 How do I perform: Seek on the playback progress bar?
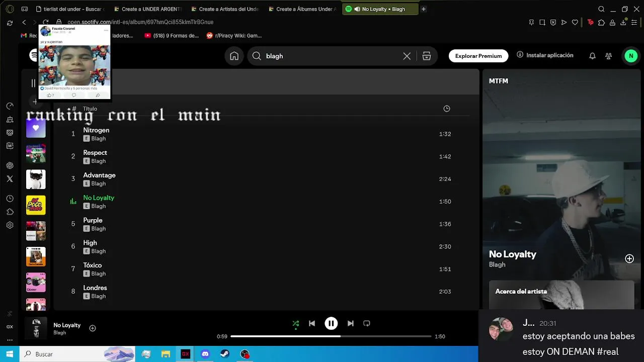pos(331,336)
